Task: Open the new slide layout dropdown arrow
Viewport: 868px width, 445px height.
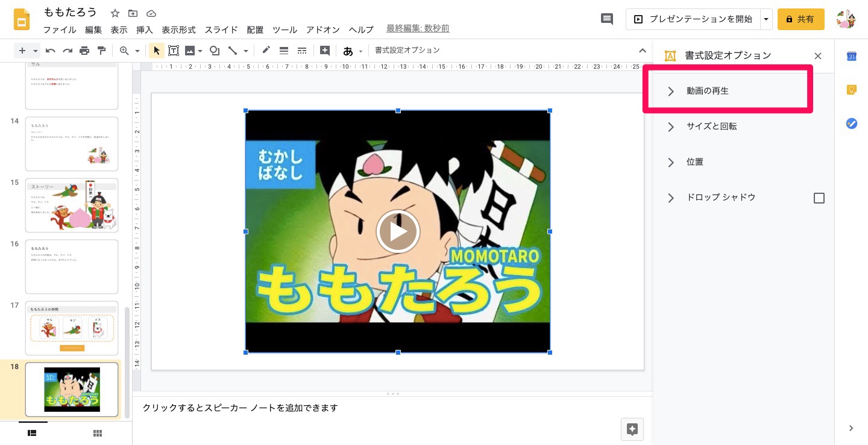Action: tap(36, 51)
